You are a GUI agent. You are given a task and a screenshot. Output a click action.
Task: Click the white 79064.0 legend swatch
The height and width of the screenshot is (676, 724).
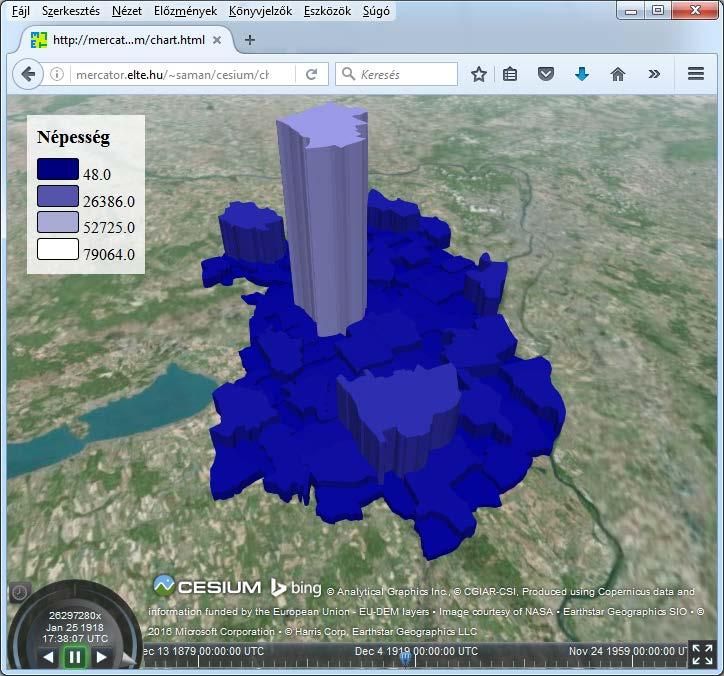pyautogui.click(x=58, y=249)
